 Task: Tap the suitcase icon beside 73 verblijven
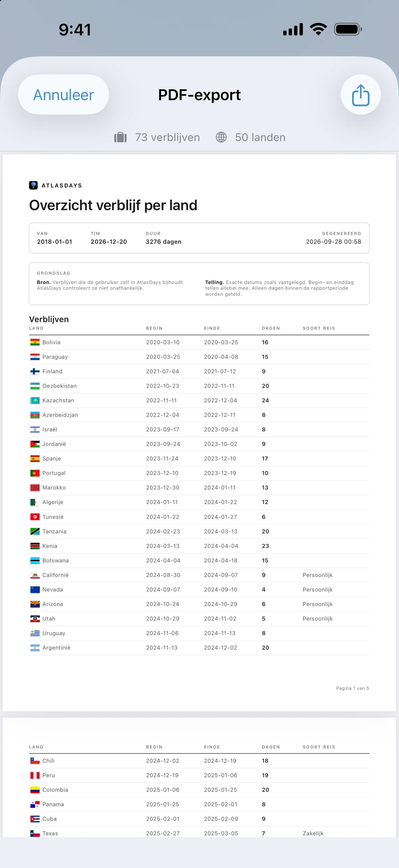(120, 137)
